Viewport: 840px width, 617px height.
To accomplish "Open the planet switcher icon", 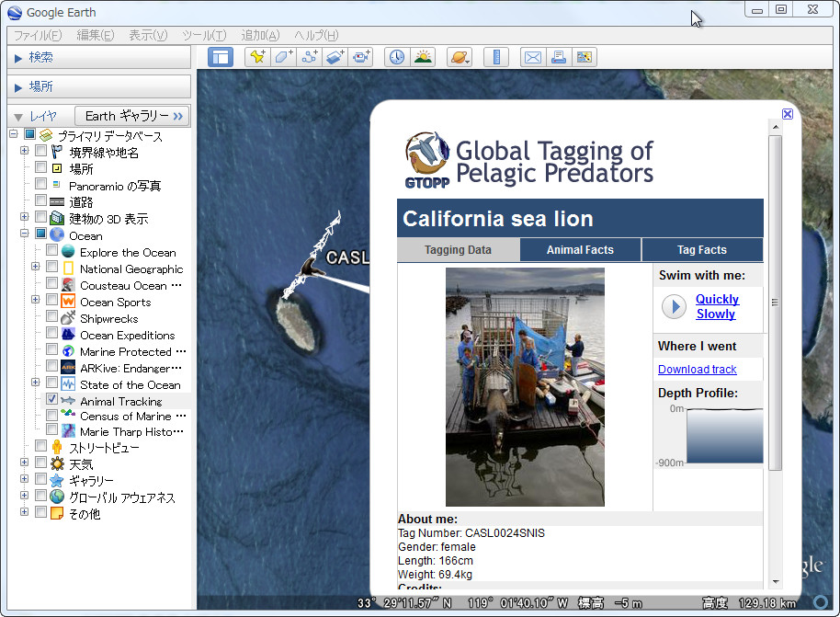I will coord(460,57).
